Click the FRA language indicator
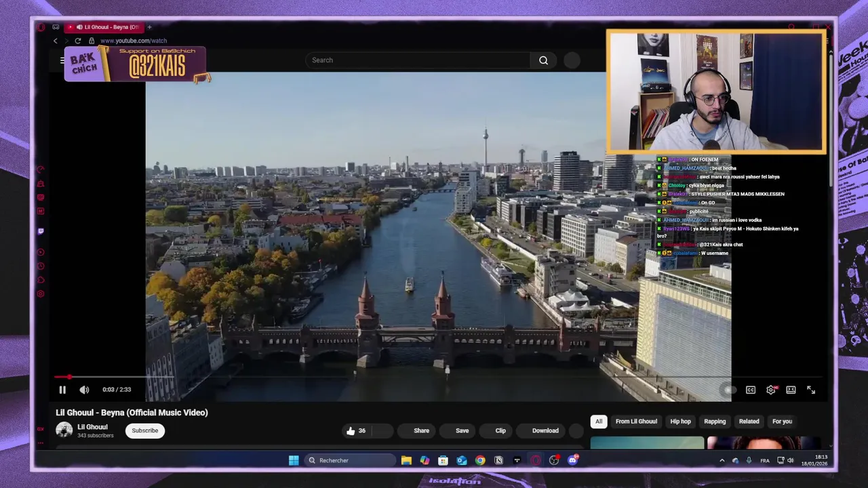The width and height of the screenshot is (868, 488). pyautogui.click(x=765, y=461)
